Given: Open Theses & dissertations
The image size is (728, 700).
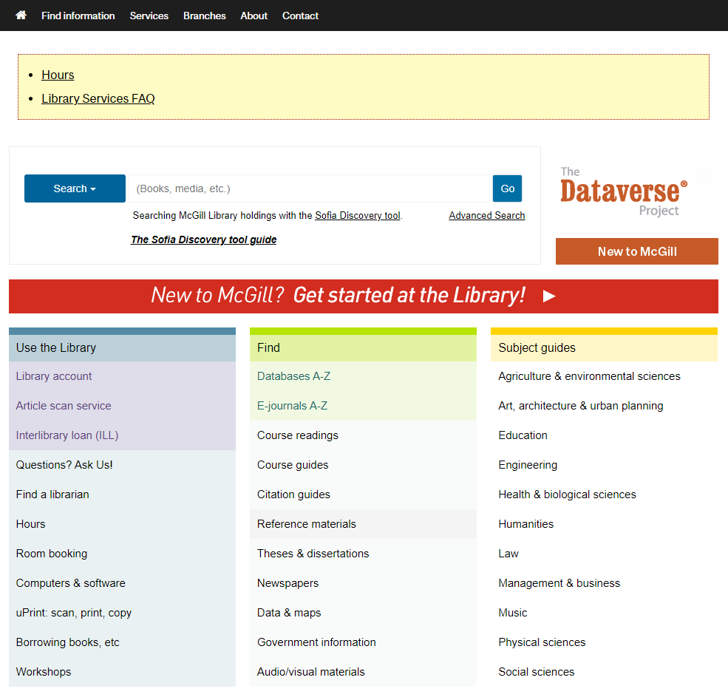Looking at the screenshot, I should (x=313, y=554).
